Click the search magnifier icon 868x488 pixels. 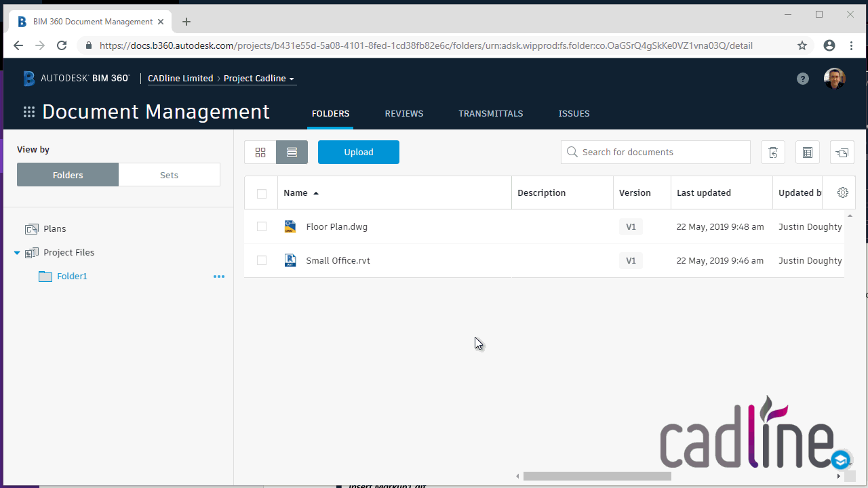[572, 152]
